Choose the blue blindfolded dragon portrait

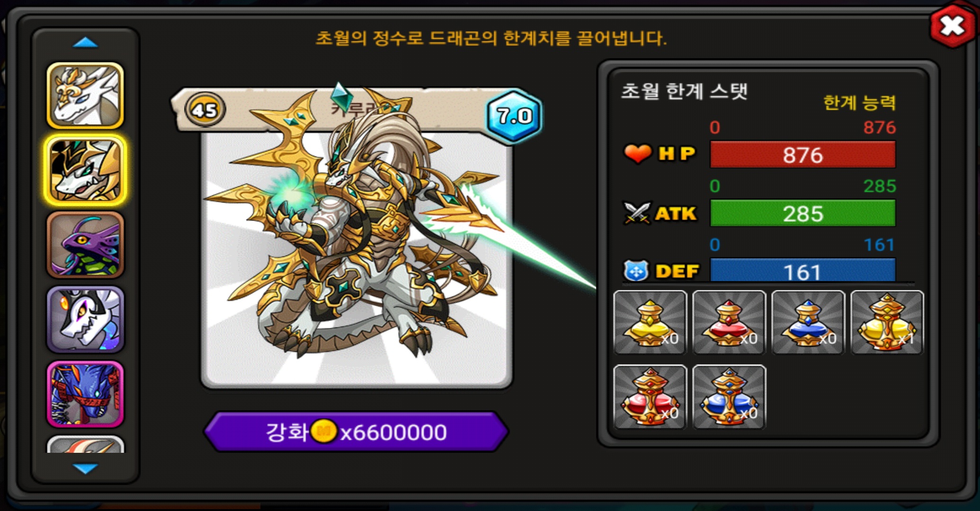[85, 394]
